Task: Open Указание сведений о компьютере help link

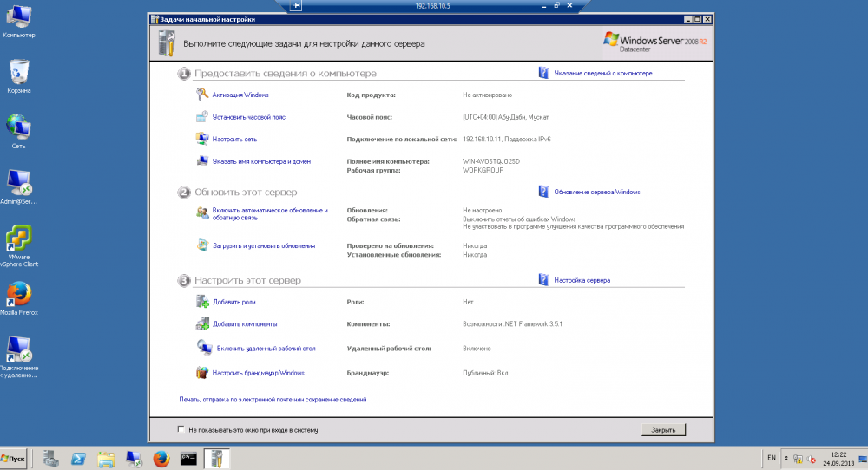Action: click(x=603, y=73)
